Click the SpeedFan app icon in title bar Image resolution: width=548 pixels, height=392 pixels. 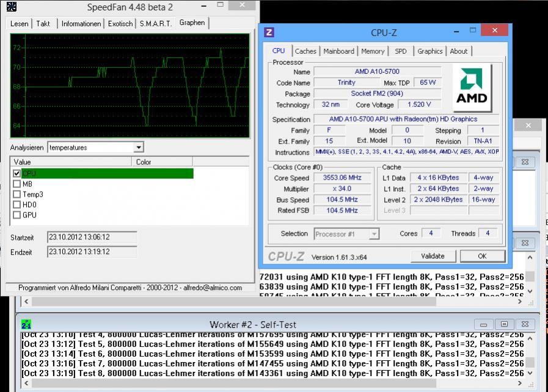coord(12,7)
